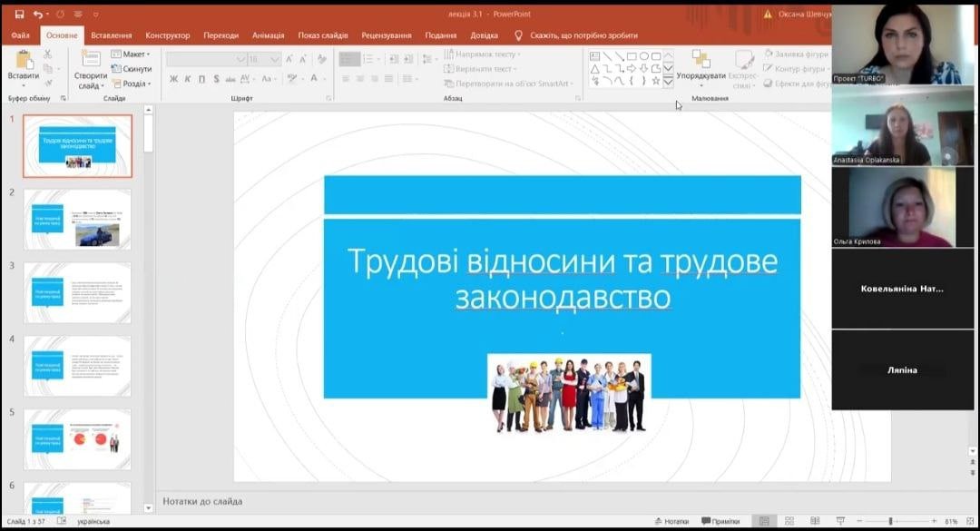Select slide 2 thumbnail
Screen dimensions: 980x531
pos(77,220)
